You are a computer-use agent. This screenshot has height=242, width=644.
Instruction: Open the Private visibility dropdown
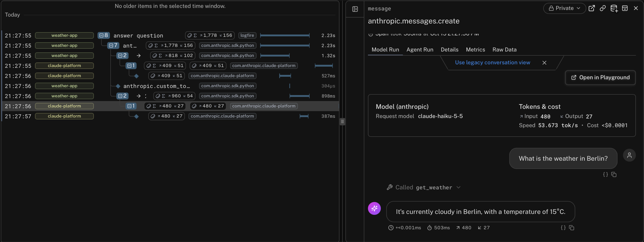(x=564, y=8)
